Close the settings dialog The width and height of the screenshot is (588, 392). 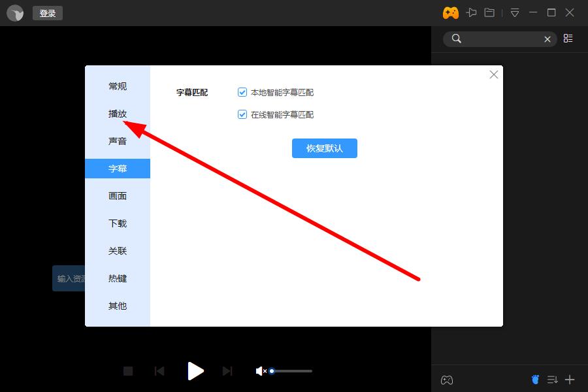(494, 74)
